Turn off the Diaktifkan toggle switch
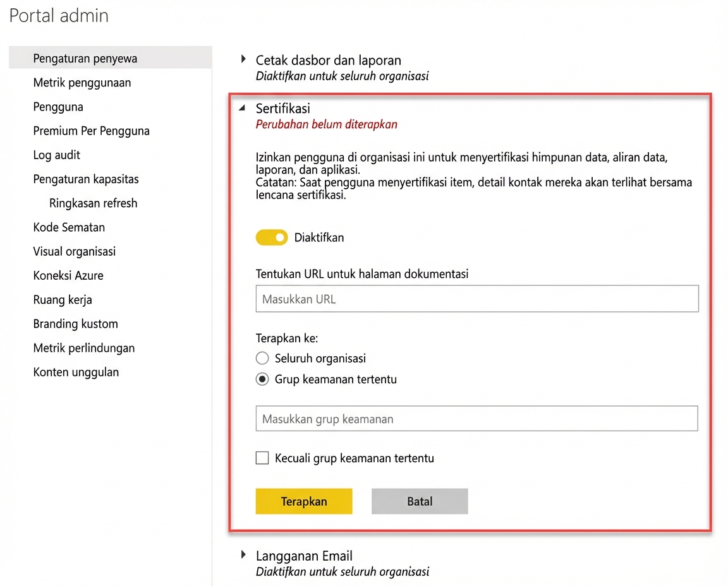Viewport: 728px width, 586px height. tap(271, 237)
